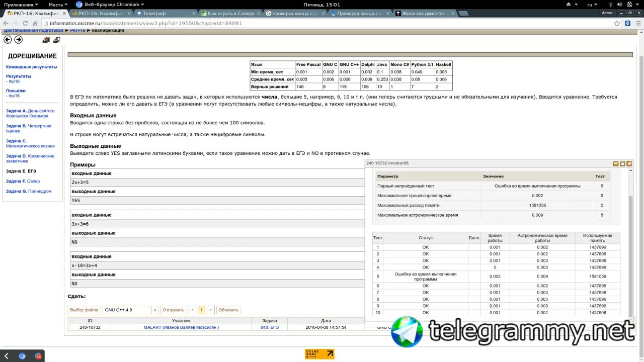Collapse the bottom dock with the left chevron
This screenshot has width=644, height=362.
pos(6,356)
